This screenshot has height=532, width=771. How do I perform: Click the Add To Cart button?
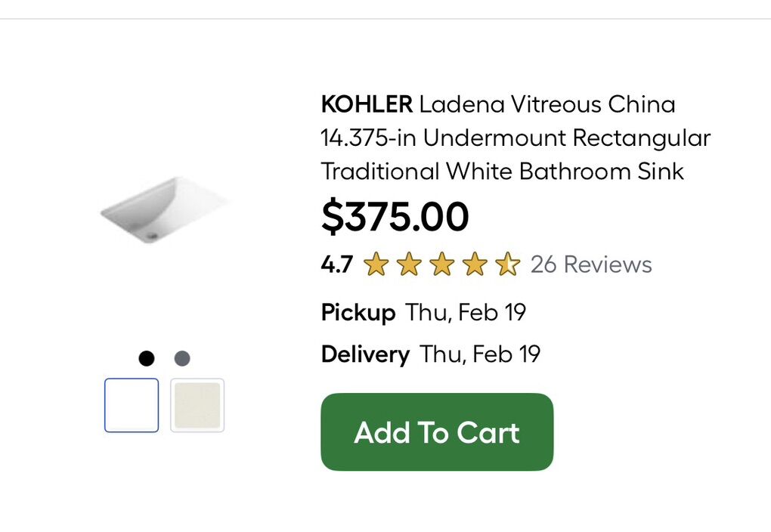[x=437, y=431]
